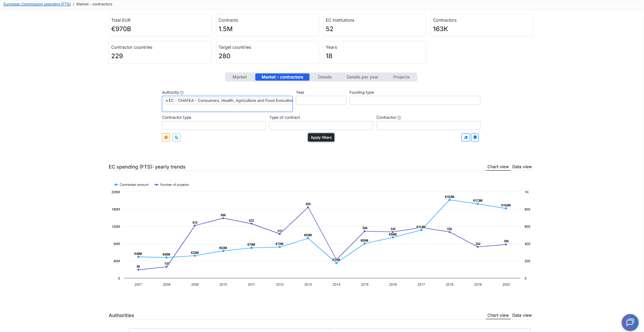The width and height of the screenshot is (644, 332).
Task: Click the 2018 x-axis label
Action: click(449, 285)
